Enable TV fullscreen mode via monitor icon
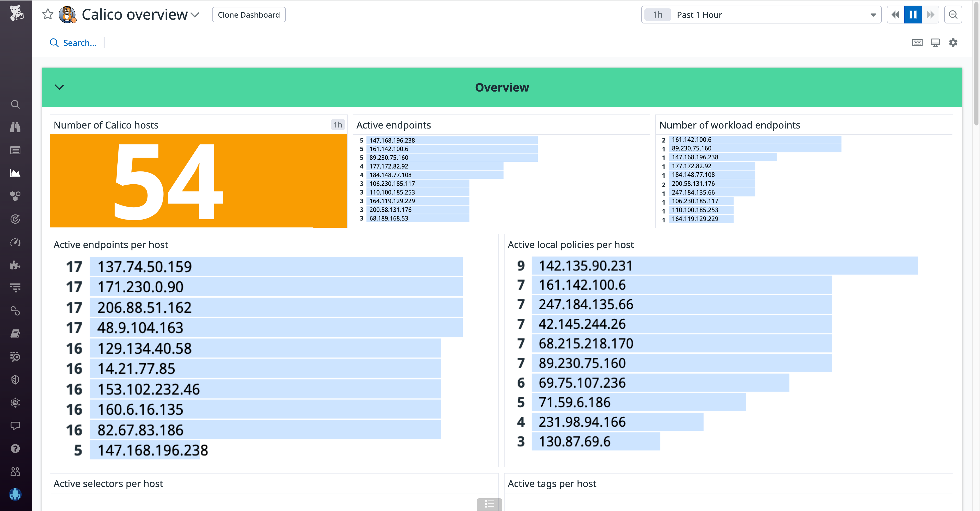The height and width of the screenshot is (511, 980). click(x=935, y=43)
